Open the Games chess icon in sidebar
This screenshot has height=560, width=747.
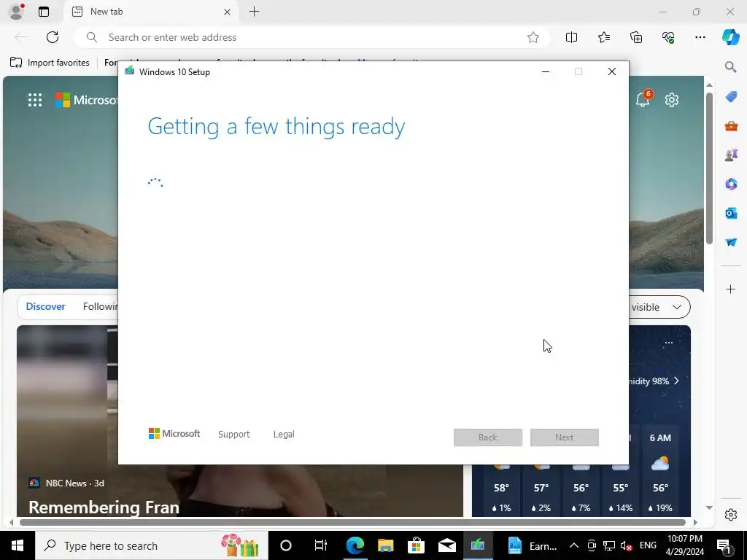[731, 155]
